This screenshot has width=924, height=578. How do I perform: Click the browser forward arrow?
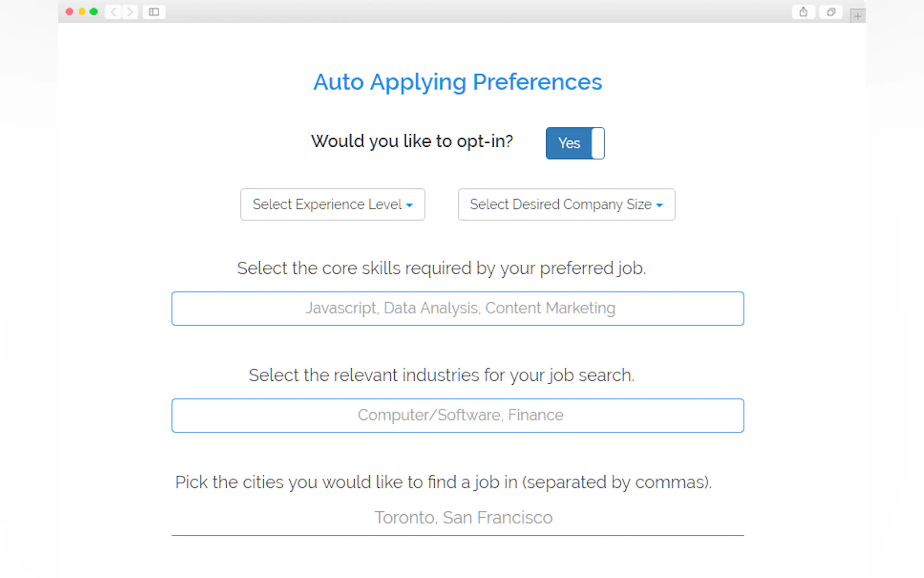tap(130, 12)
